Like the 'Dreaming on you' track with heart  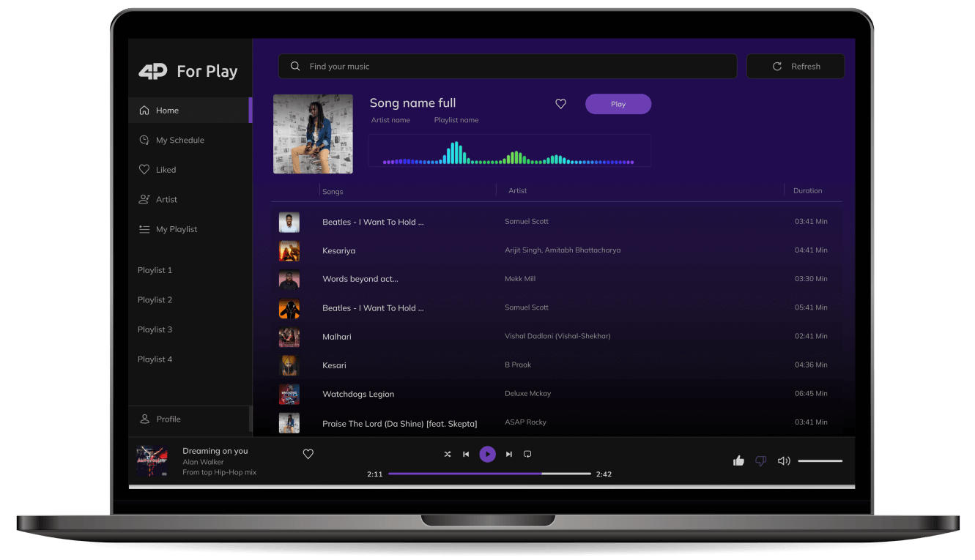point(308,454)
